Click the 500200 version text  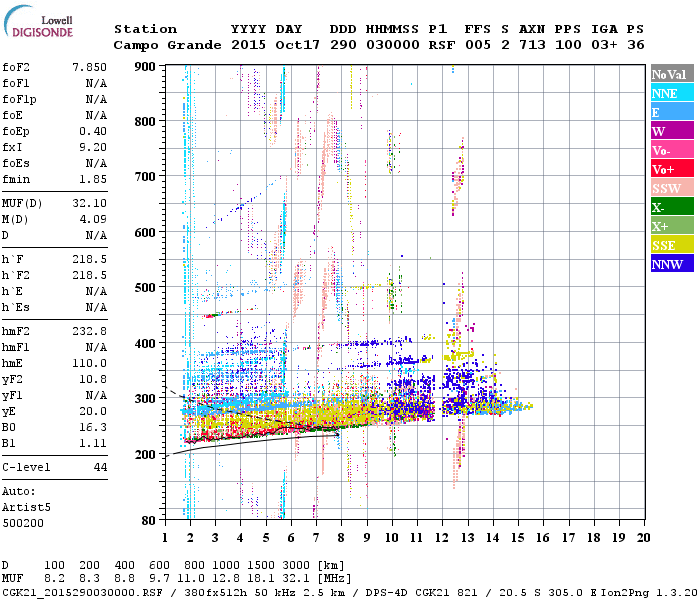click(x=23, y=523)
